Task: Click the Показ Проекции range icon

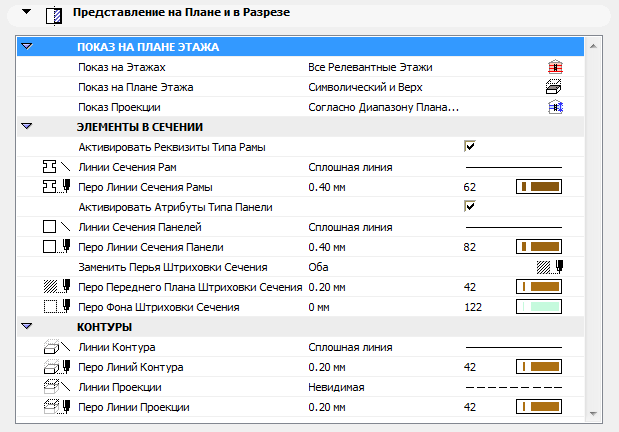Action: pyautogui.click(x=556, y=107)
